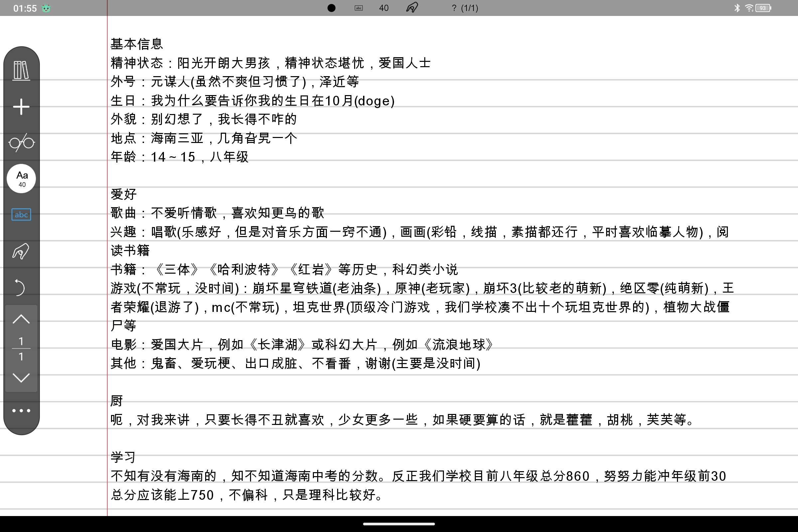798x532 pixels.
Task: Tap the small abc icon in top bar
Action: tap(359, 8)
